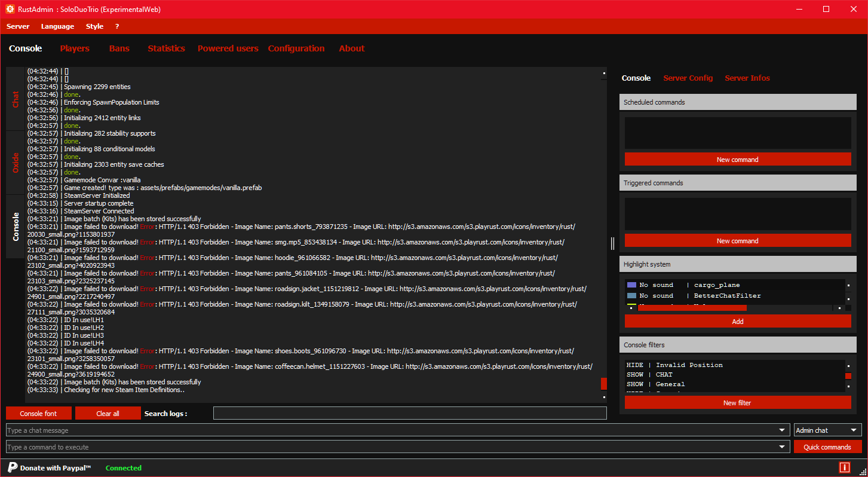Click the RustAdmin app icon in title bar
This screenshot has width=868, height=477.
[10, 9]
